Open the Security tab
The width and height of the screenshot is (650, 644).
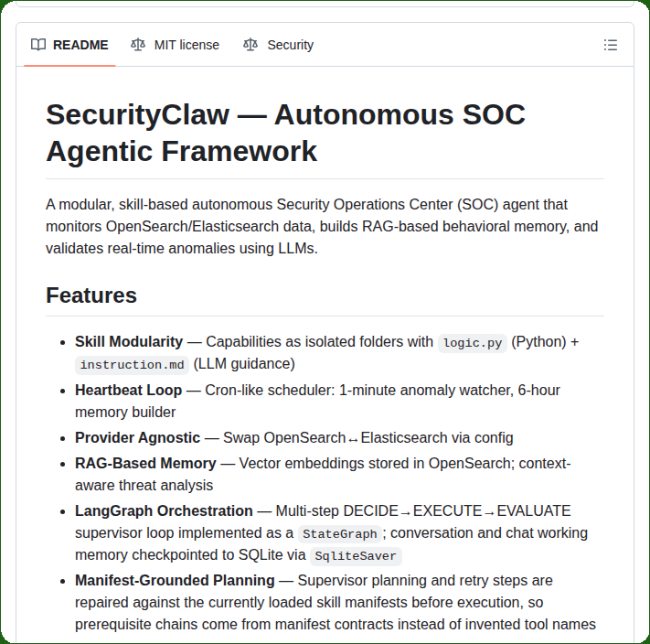point(278,45)
